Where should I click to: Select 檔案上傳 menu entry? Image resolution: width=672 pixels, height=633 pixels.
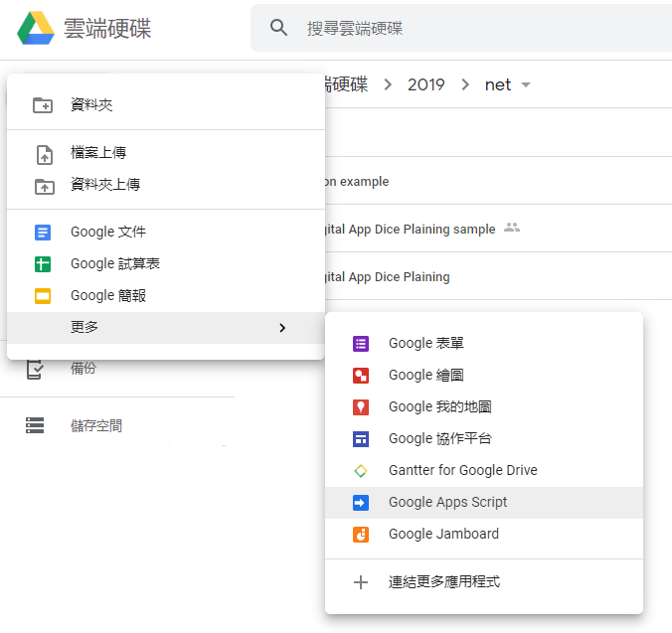point(166,153)
